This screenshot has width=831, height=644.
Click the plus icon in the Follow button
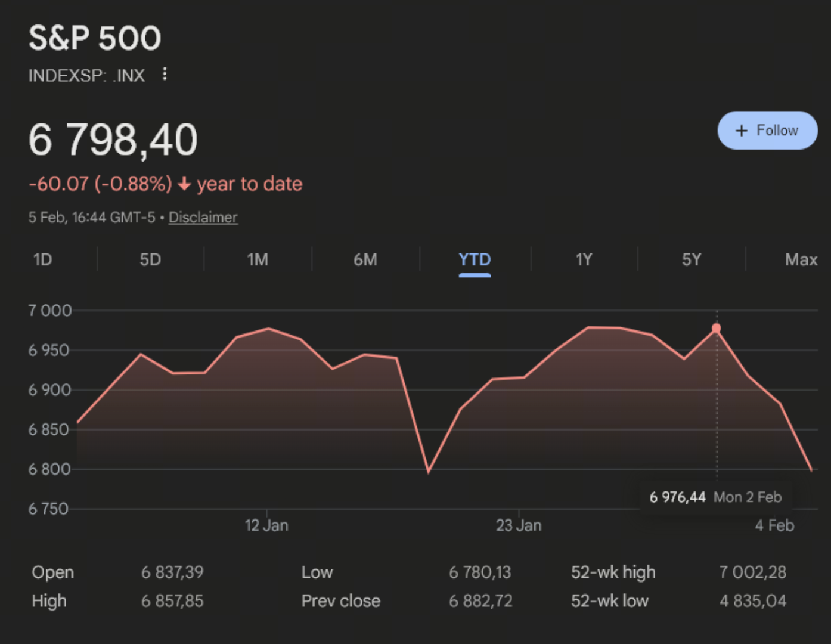741,131
